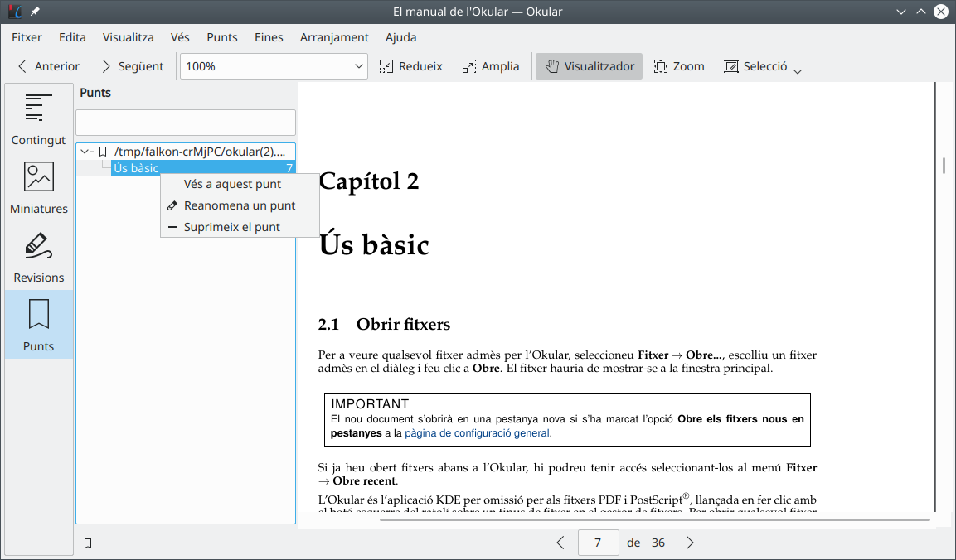Go to previous page using bottom arrow
This screenshot has width=956, height=560.
(560, 543)
